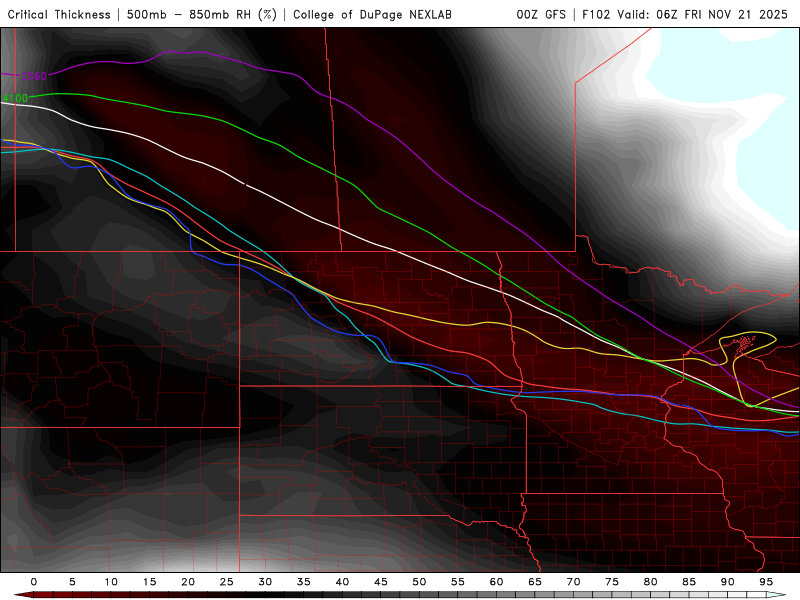The width and height of the screenshot is (800, 600).
Task: Click the "00Z GFS" model run label
Action: click(x=541, y=14)
